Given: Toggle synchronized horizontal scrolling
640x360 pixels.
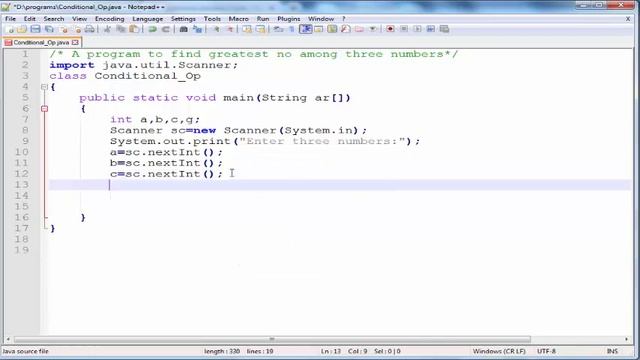Looking at the screenshot, I should (x=260, y=29).
